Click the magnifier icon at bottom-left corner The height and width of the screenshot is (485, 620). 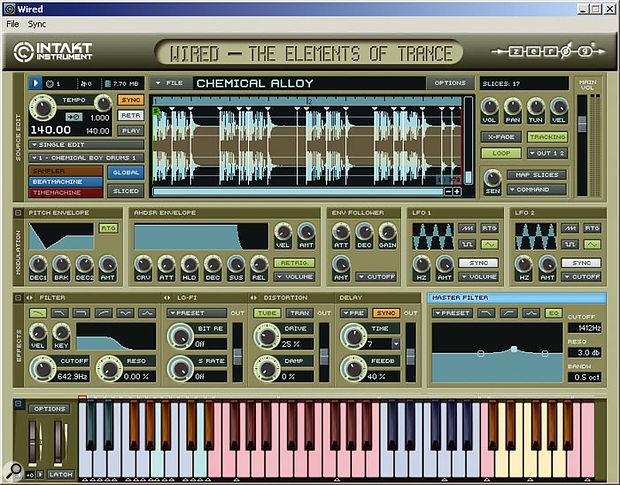[13, 471]
